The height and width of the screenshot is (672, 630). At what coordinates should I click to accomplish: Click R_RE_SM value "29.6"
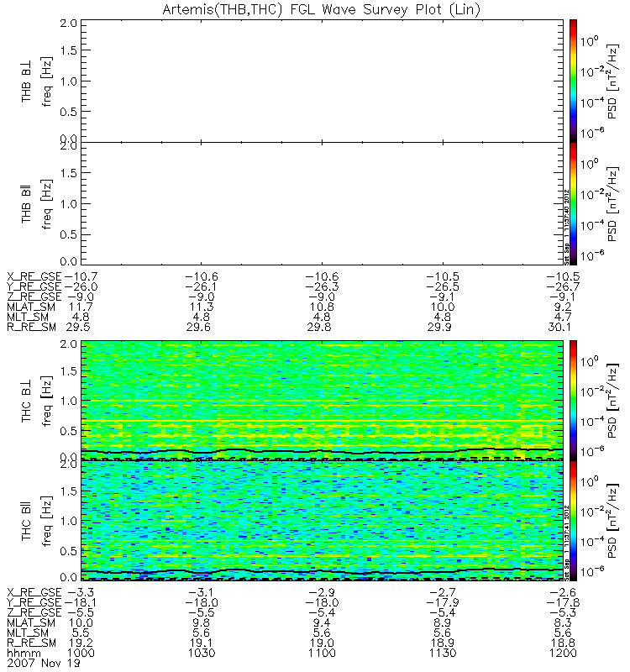(198, 328)
